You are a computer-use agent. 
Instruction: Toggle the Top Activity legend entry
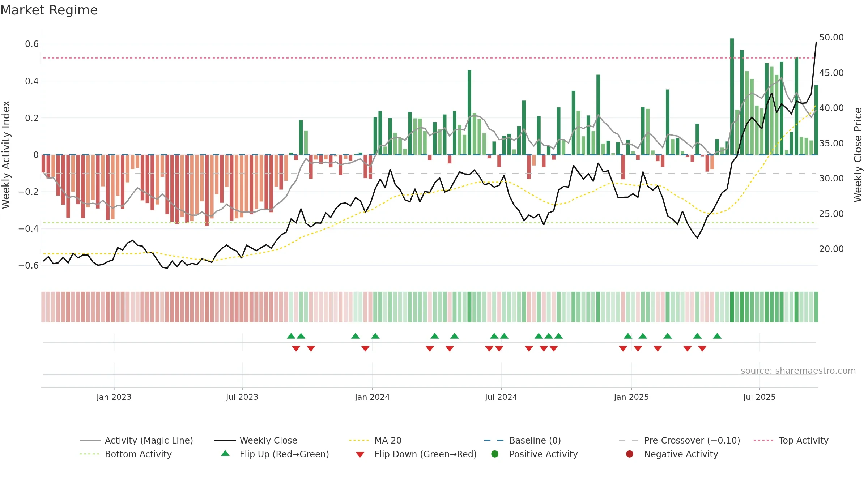(x=791, y=440)
